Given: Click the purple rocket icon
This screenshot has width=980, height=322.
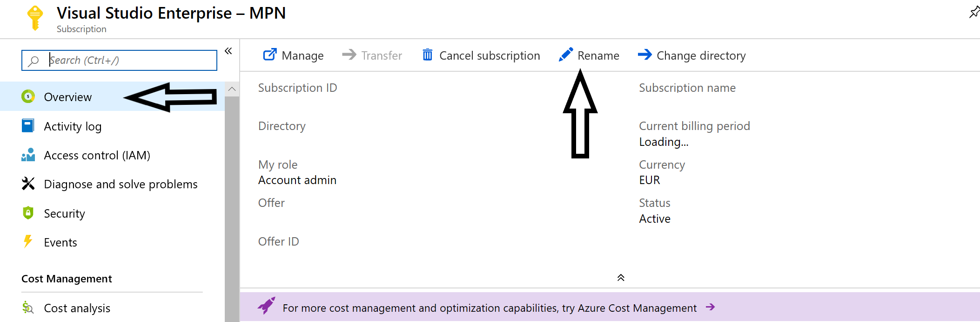Looking at the screenshot, I should tap(266, 306).
